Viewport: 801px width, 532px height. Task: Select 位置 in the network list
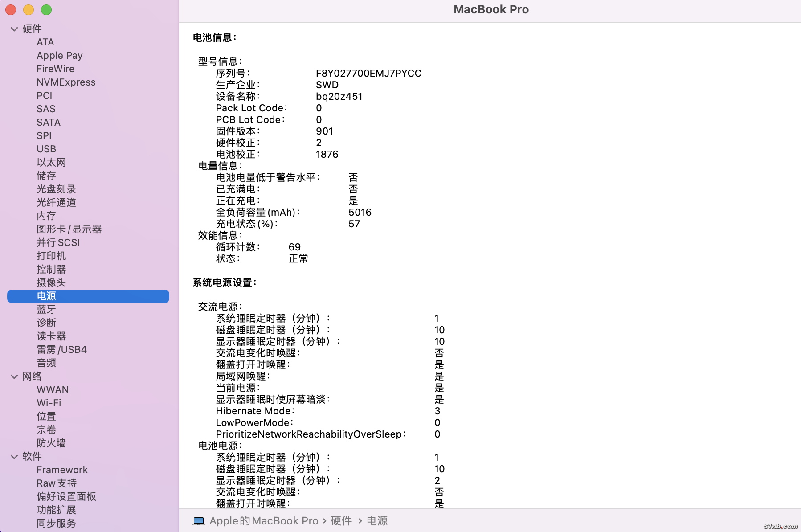click(x=46, y=417)
